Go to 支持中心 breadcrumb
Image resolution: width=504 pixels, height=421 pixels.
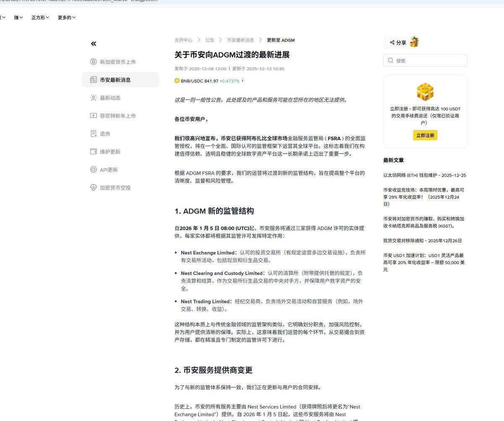[x=184, y=40]
